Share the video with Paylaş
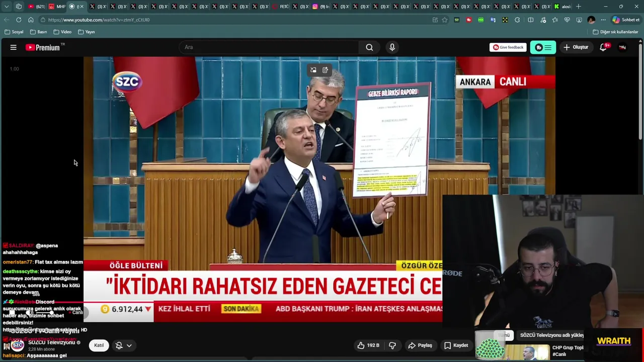Viewport: 644px width, 362px height. [x=420, y=345]
